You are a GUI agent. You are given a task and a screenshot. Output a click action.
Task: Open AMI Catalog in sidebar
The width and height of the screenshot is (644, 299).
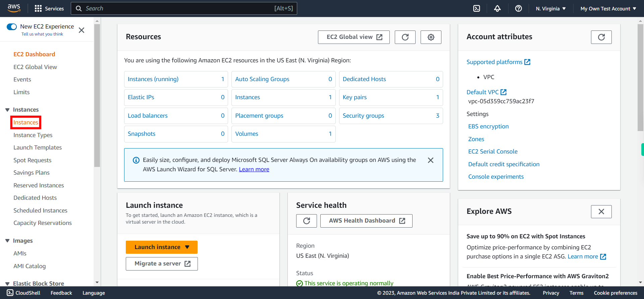tap(30, 266)
